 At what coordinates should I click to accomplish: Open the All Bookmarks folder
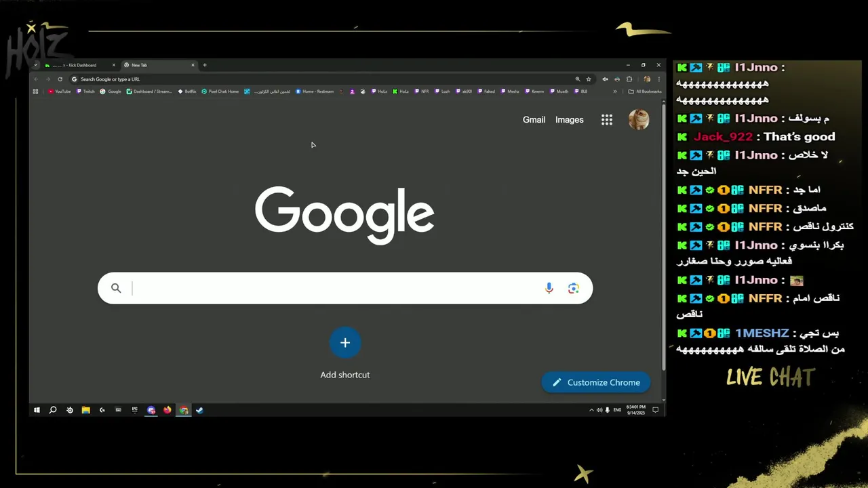644,91
